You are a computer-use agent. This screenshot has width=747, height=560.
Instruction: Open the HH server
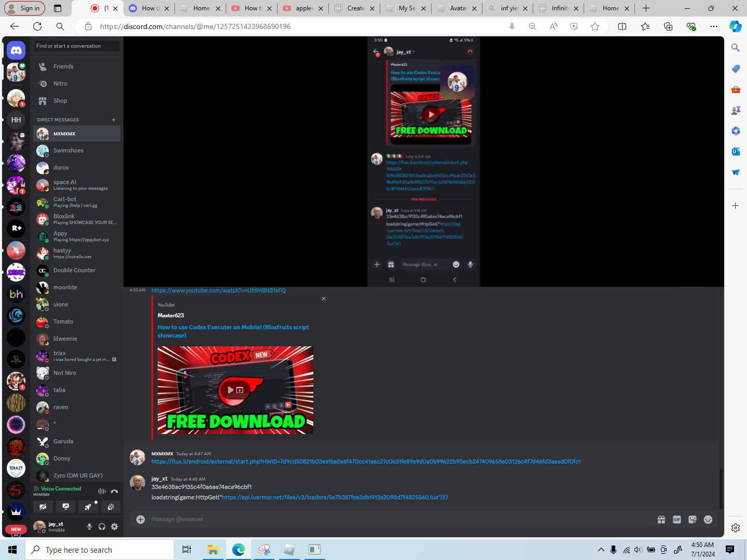pyautogui.click(x=16, y=120)
